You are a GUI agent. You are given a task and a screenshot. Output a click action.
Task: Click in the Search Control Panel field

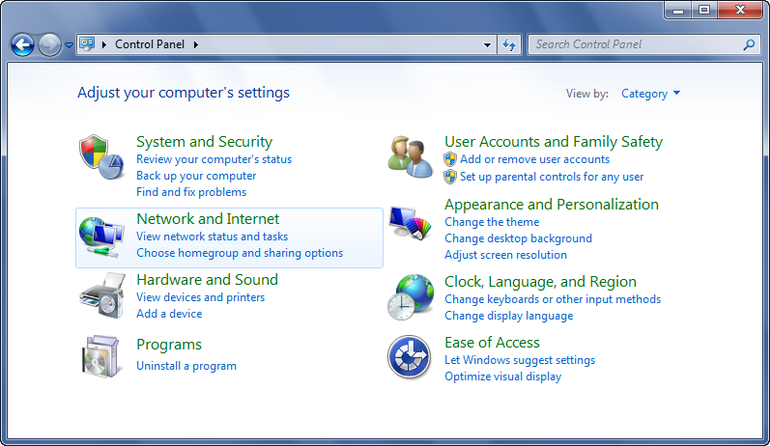pyautogui.click(x=635, y=45)
